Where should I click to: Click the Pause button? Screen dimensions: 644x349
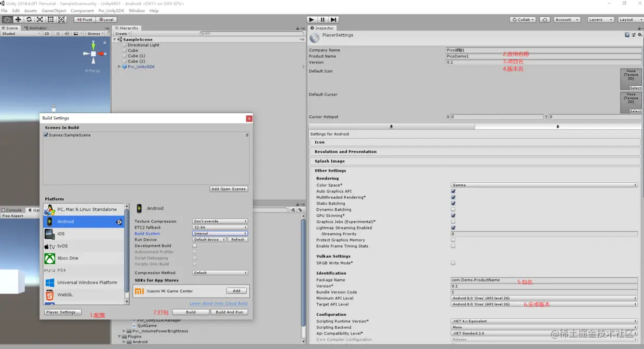323,20
